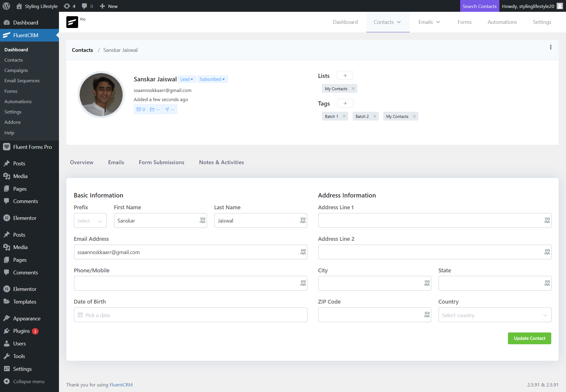566x392 pixels.
Task: Open FluentCRM footer link
Action: coord(121,385)
